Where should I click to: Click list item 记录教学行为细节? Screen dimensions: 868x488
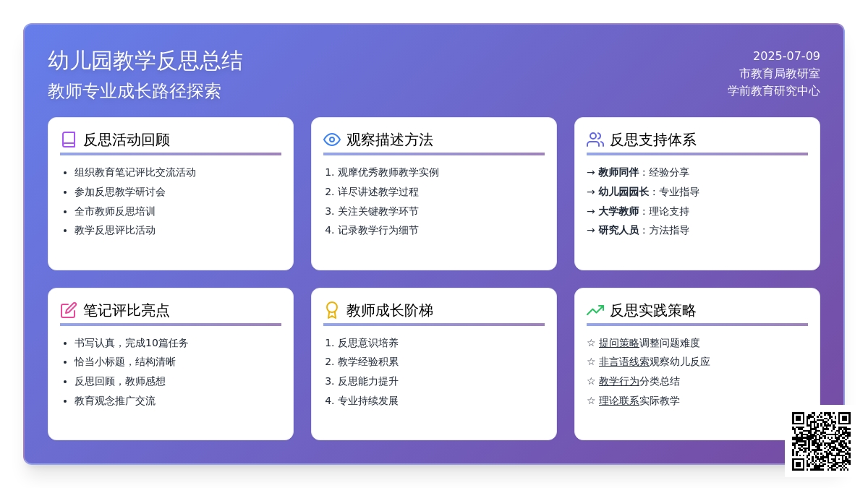(378, 230)
